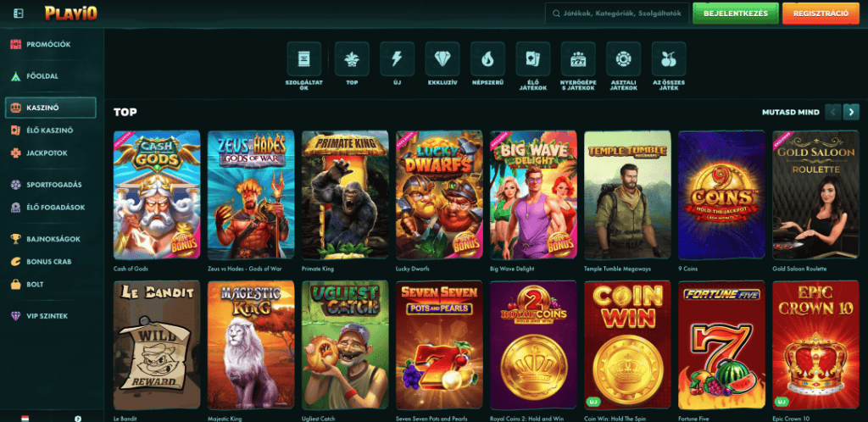Focus the games search input field
868x422 pixels.
(617, 14)
